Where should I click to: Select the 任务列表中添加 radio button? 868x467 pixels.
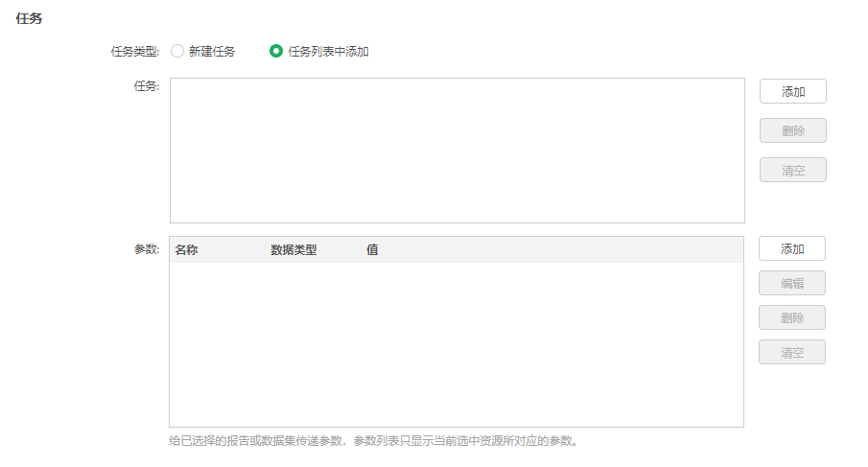[x=275, y=52]
